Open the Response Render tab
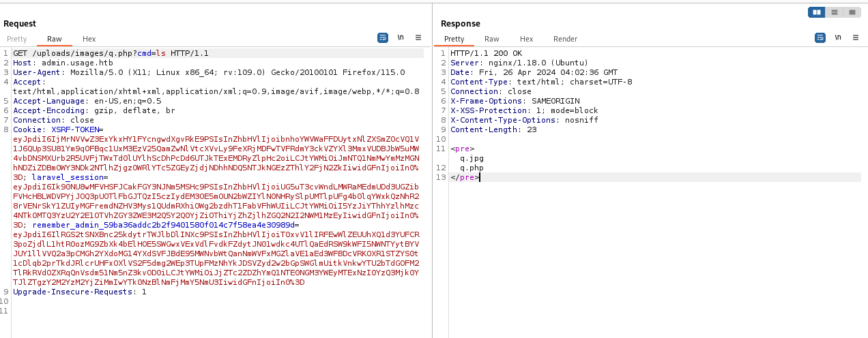Image resolution: width=868 pixels, height=338 pixels. [565, 39]
